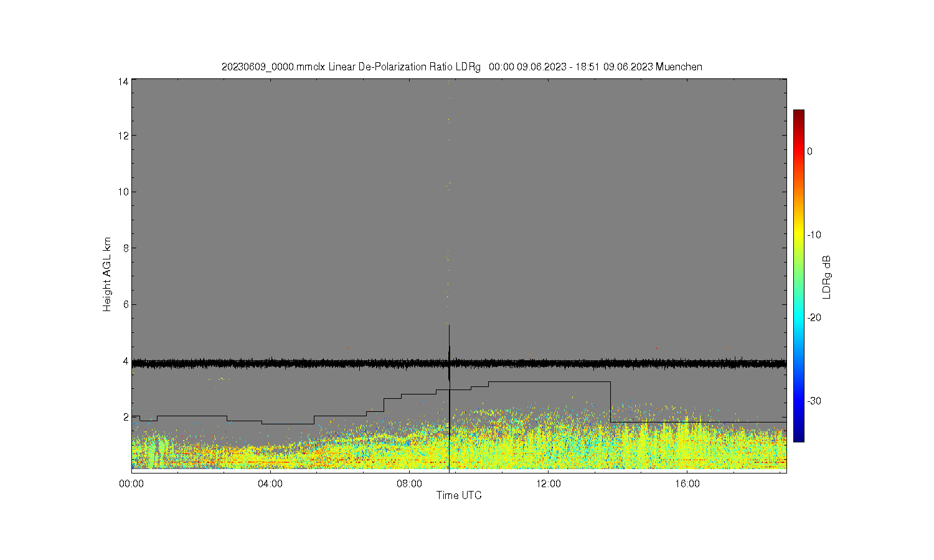Click the -10 dB colorbar tick label
Viewport: 934px width, 560px height.
[x=814, y=235]
